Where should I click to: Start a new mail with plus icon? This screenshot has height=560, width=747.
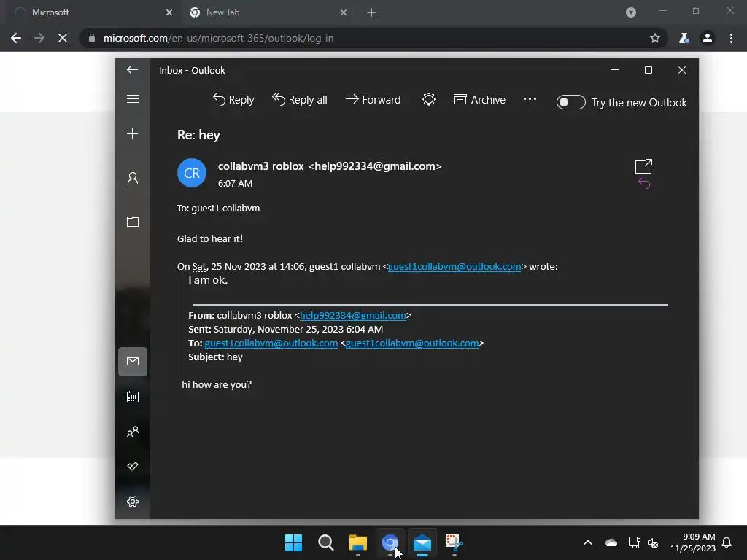[133, 134]
